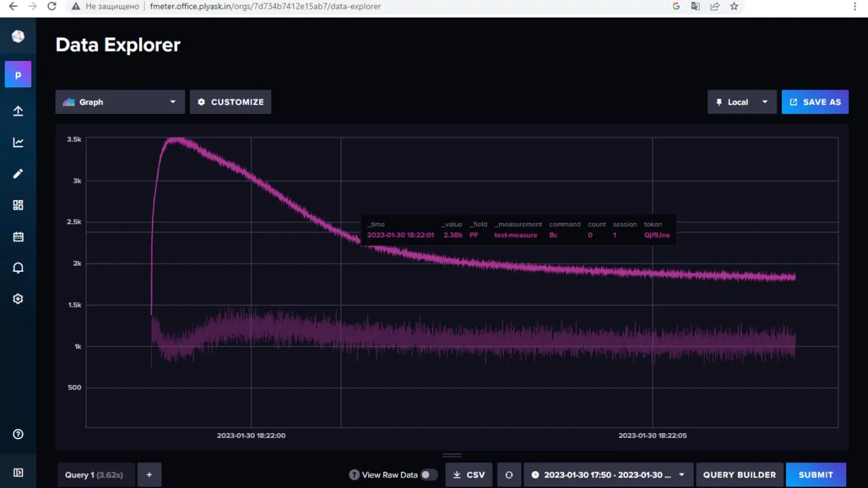The image size is (868, 488).
Task: Open Load Data upload icon in sidebar
Action: coord(18,111)
